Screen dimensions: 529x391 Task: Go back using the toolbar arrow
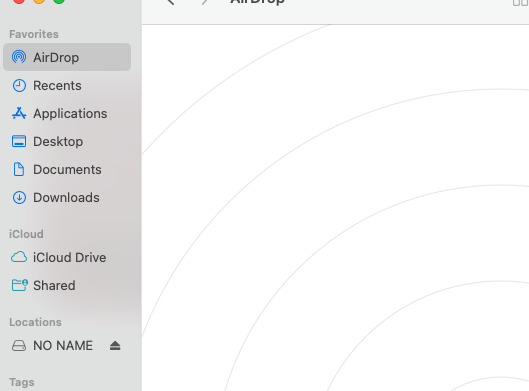(171, 2)
